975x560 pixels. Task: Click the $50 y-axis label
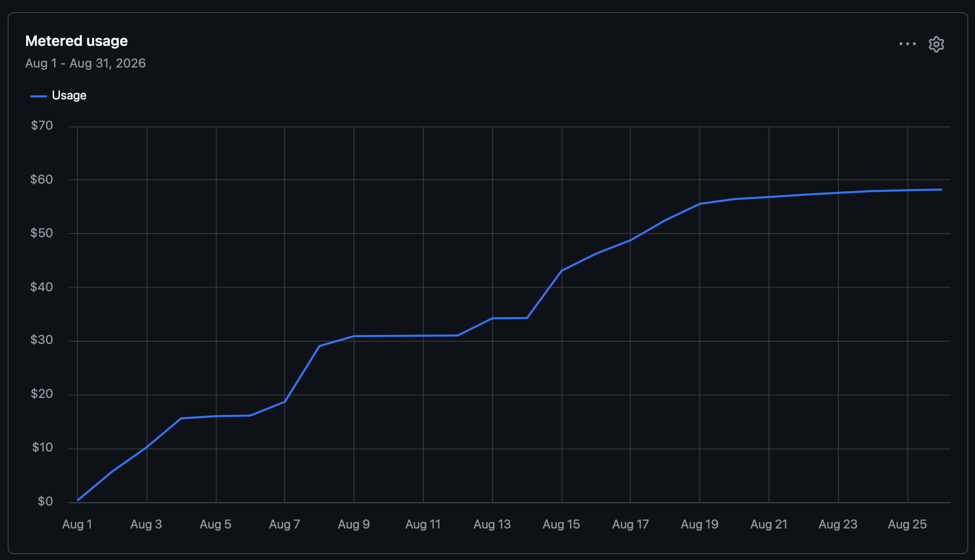pos(41,233)
